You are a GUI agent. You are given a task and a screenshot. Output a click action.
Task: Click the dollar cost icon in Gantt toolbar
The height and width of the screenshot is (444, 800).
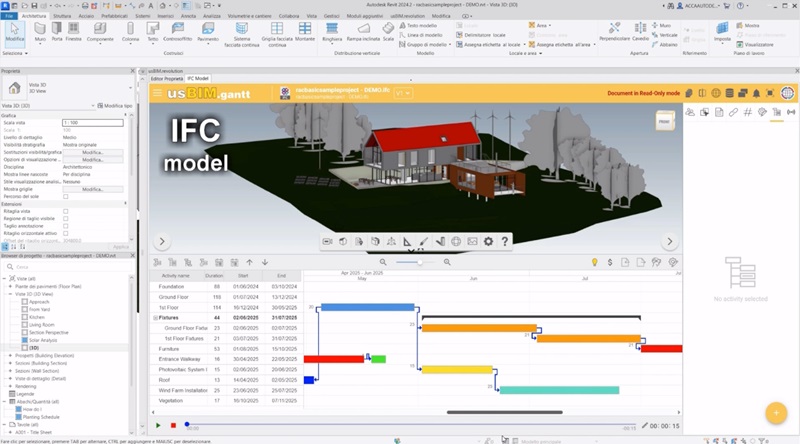(610, 262)
